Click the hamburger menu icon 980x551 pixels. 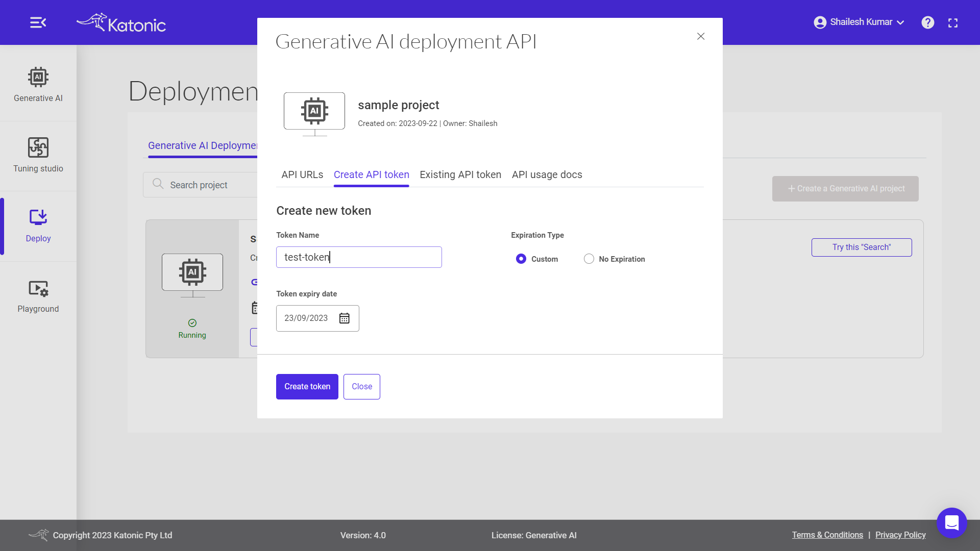(38, 22)
